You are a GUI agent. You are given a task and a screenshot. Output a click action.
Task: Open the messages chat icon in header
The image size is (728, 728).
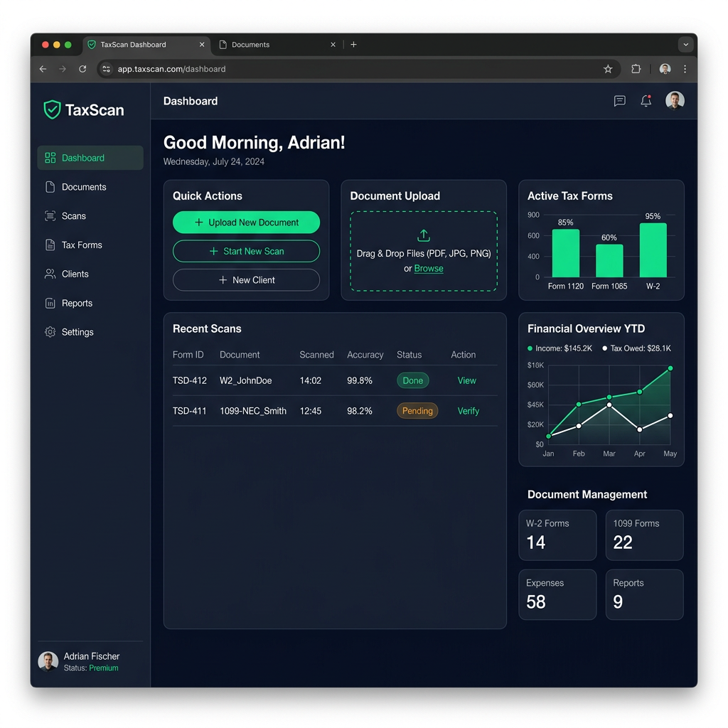click(x=619, y=101)
